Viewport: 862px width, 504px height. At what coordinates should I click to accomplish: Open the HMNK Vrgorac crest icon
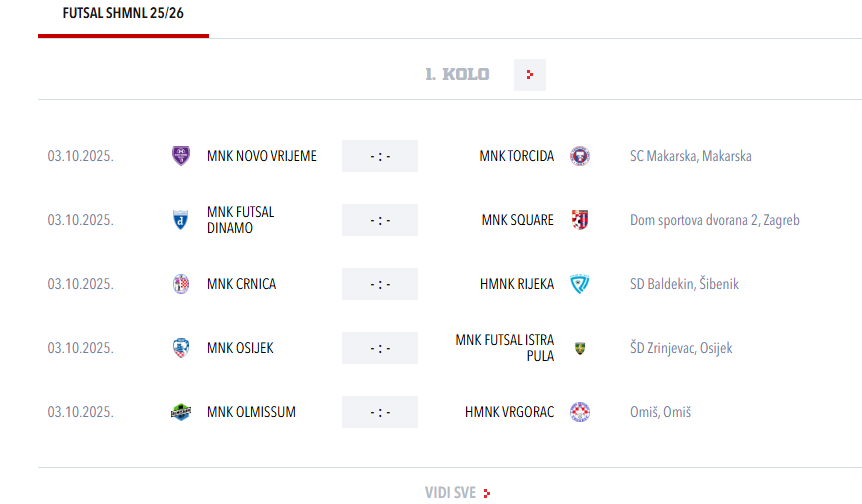(579, 412)
